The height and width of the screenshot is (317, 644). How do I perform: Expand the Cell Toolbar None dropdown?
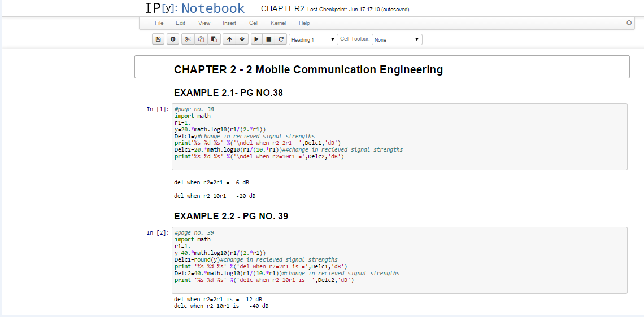pyautogui.click(x=397, y=39)
